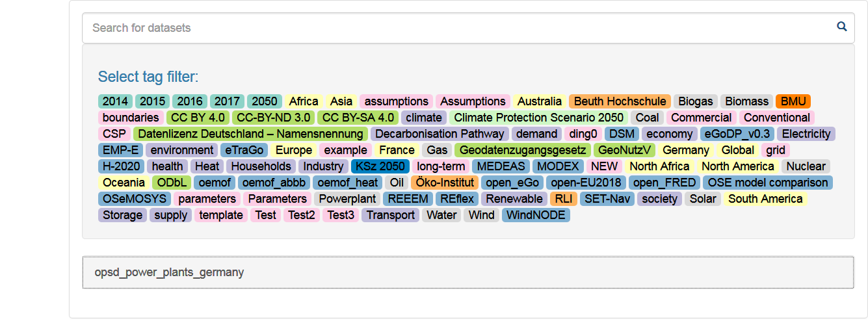Filter by Germany tag

tap(686, 150)
